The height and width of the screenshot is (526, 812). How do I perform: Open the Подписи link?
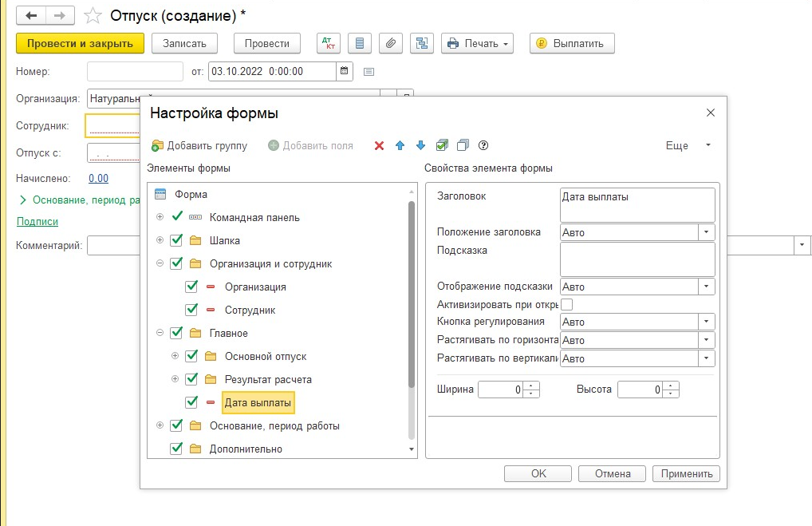point(37,221)
